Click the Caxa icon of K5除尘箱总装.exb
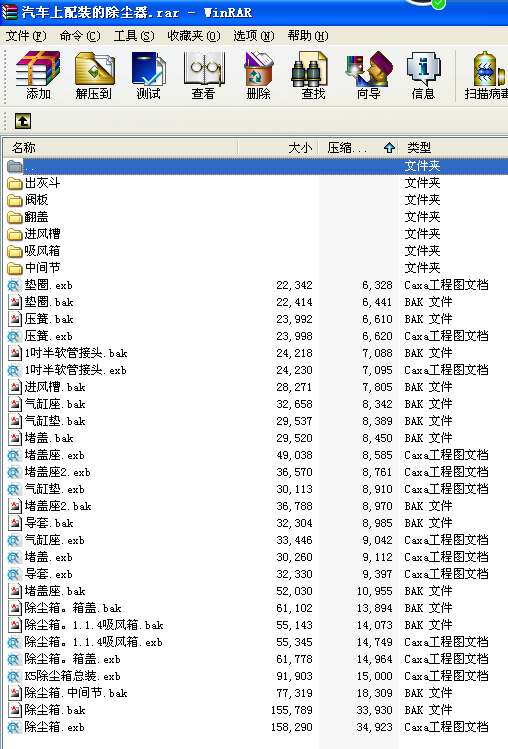508x749 pixels. click(14, 676)
